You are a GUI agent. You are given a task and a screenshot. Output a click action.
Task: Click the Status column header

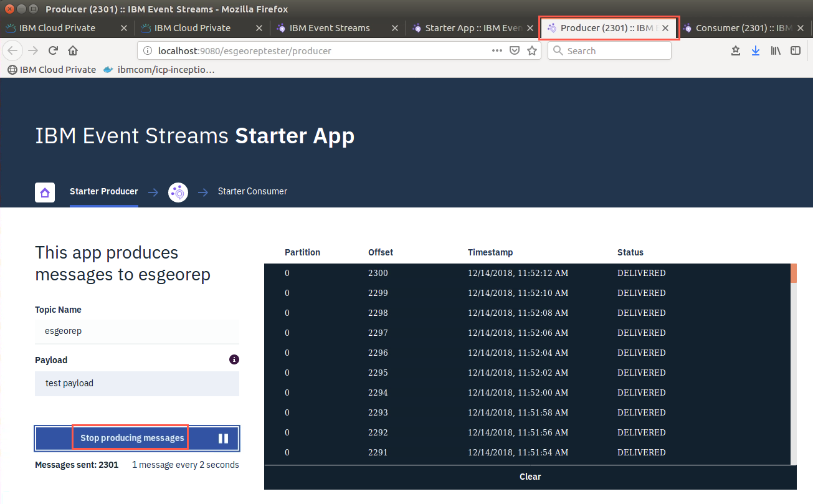630,252
